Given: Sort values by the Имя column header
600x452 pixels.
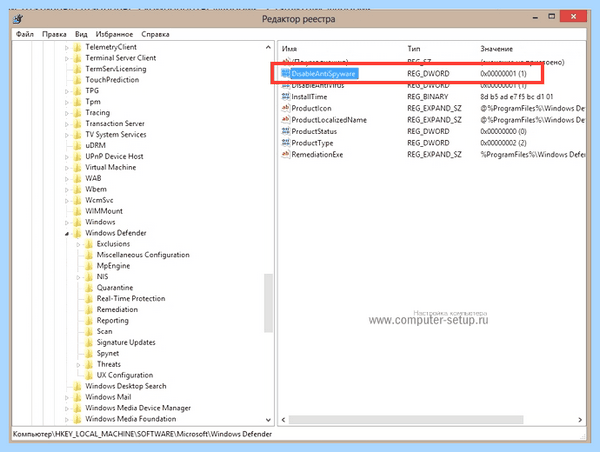Looking at the screenshot, I should tap(289, 49).
